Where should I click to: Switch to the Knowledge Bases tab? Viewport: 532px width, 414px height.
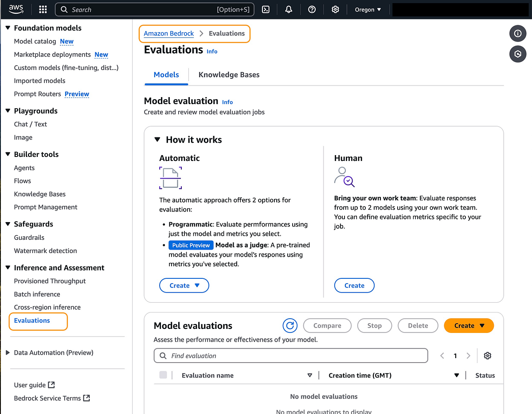click(x=229, y=74)
